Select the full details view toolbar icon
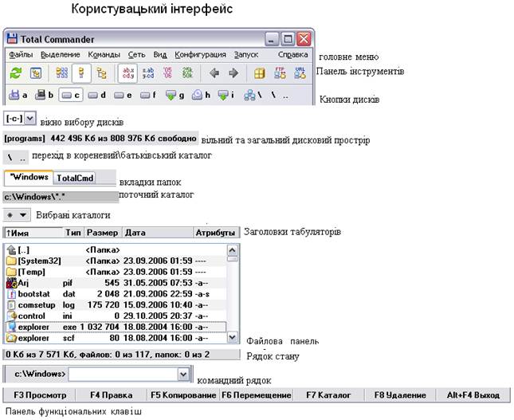 click(81, 73)
